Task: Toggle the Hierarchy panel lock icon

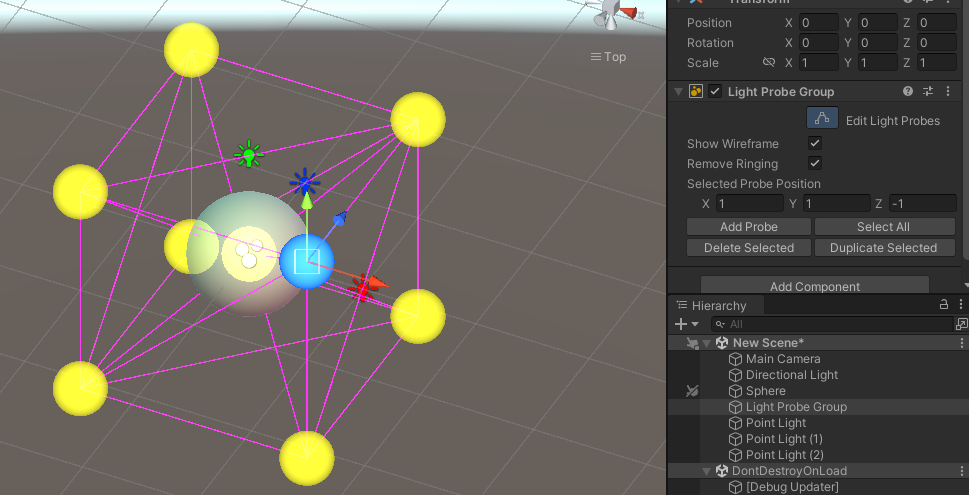Action: point(944,305)
